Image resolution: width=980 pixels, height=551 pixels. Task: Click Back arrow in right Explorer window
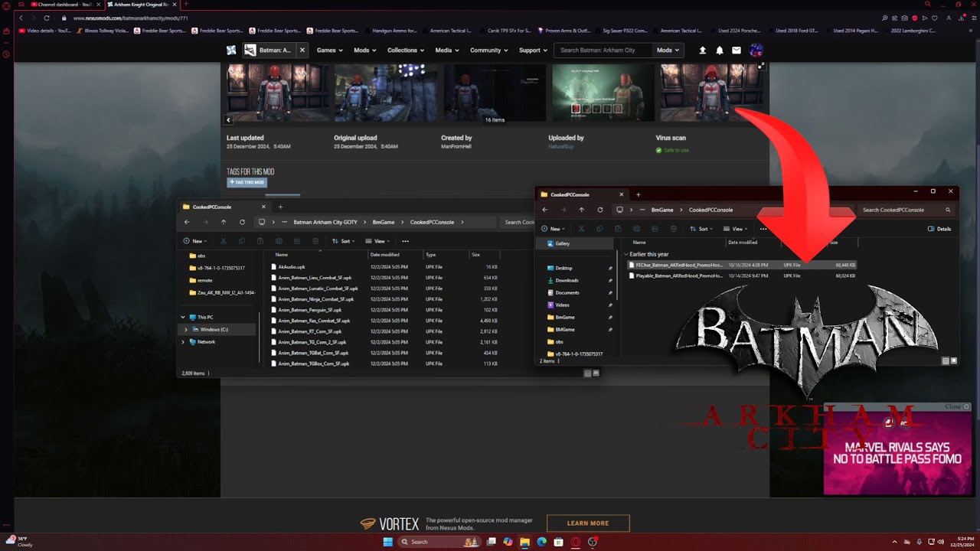click(x=545, y=210)
